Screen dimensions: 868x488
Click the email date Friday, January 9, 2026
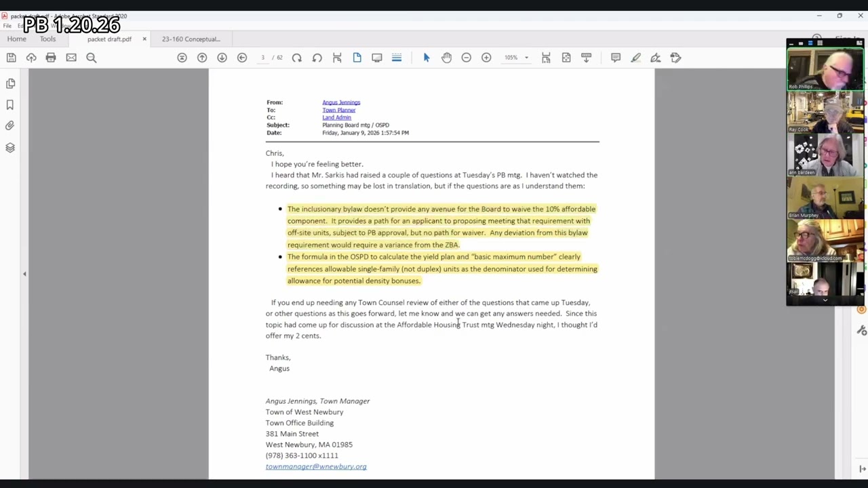pyautogui.click(x=366, y=133)
